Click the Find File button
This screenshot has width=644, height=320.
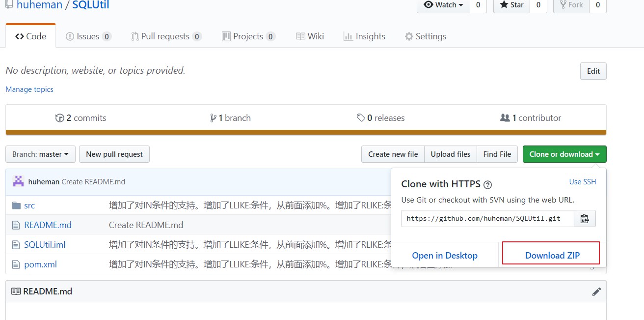497,154
